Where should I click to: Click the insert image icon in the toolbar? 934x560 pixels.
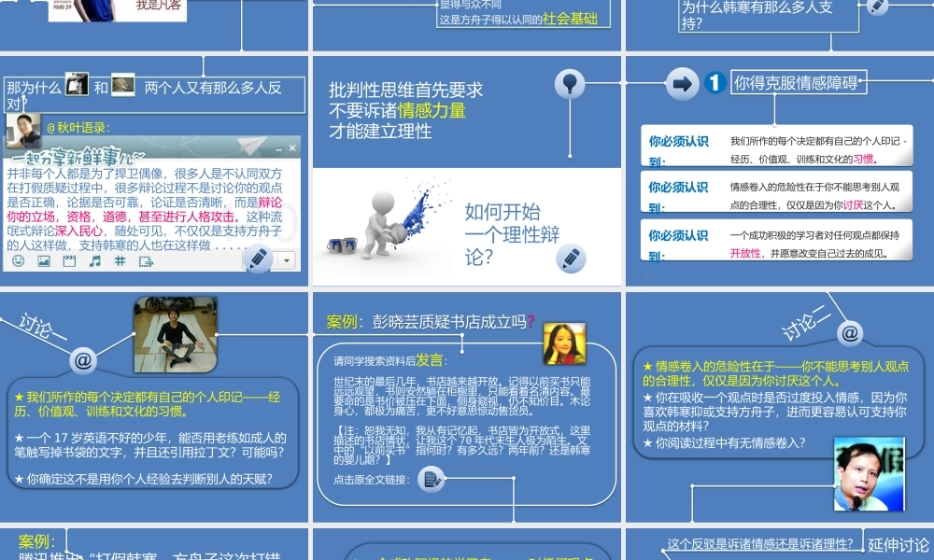[43, 260]
